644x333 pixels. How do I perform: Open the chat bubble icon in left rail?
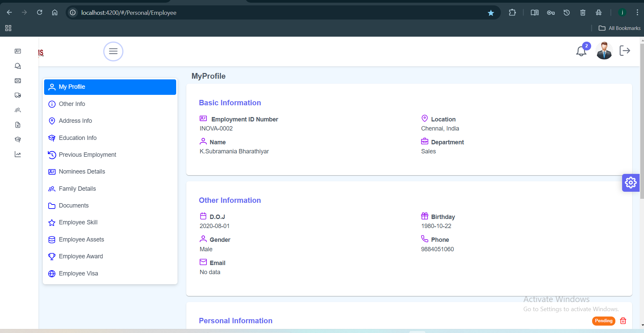(x=18, y=66)
